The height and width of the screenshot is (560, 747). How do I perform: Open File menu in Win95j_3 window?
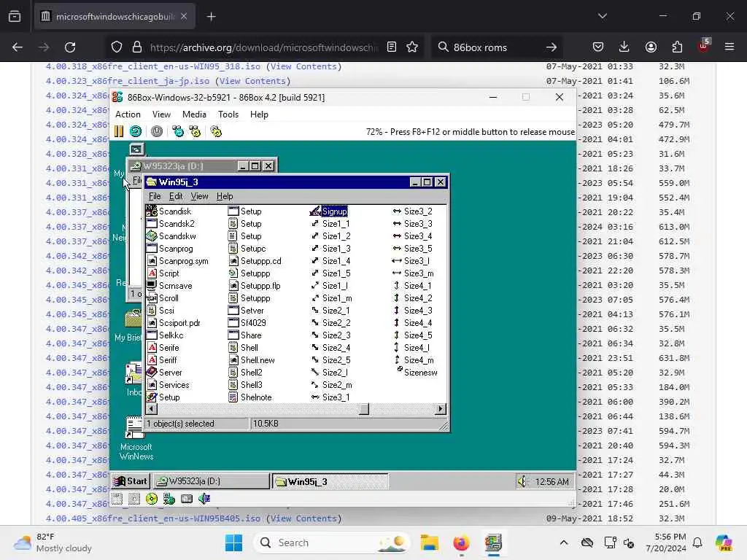pos(155,196)
